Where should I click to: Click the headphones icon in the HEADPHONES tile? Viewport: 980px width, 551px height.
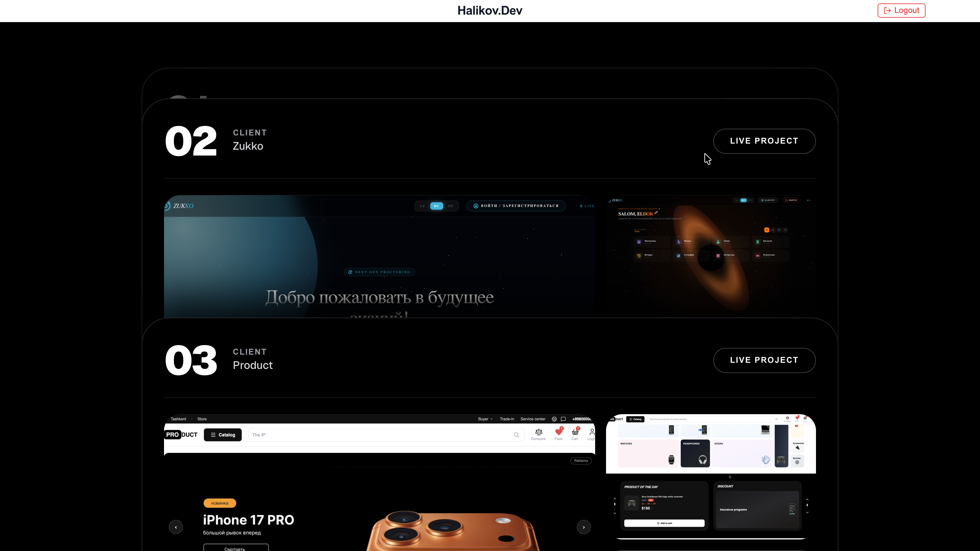tap(703, 460)
